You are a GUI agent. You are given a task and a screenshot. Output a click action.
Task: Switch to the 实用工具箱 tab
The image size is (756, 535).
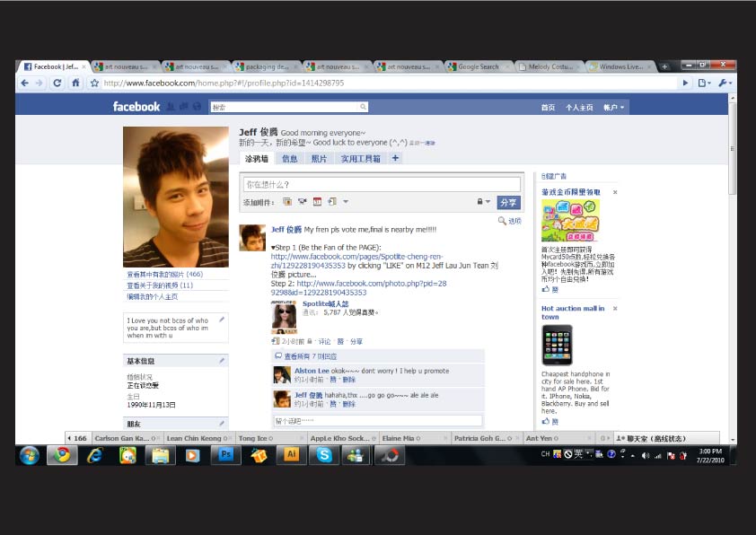pyautogui.click(x=360, y=159)
